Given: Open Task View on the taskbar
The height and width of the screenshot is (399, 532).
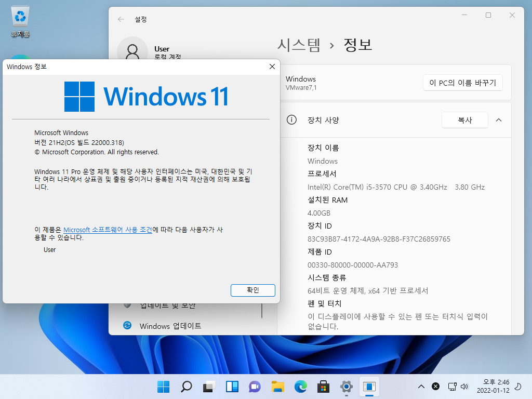Looking at the screenshot, I should pyautogui.click(x=209, y=387).
